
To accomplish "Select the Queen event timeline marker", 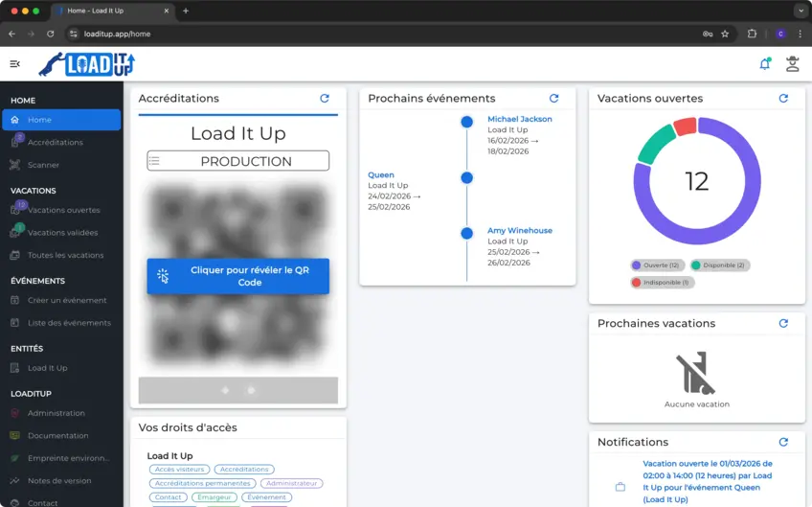I will coord(466,177).
